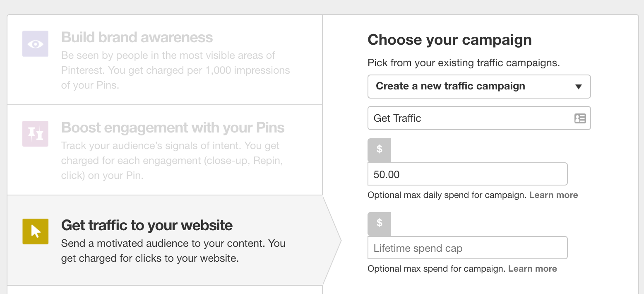Adjust the 50.00 daily spend value
This screenshot has height=294, width=644.
pyautogui.click(x=467, y=174)
